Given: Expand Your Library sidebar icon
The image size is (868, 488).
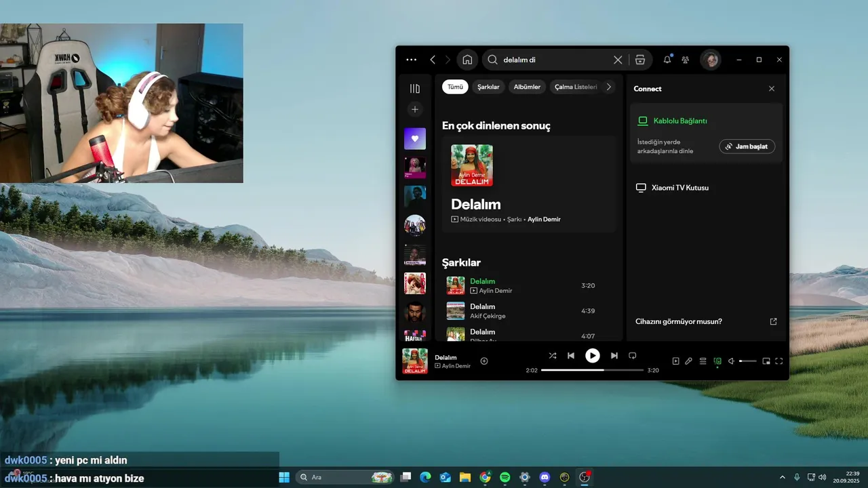Looking at the screenshot, I should click(415, 89).
